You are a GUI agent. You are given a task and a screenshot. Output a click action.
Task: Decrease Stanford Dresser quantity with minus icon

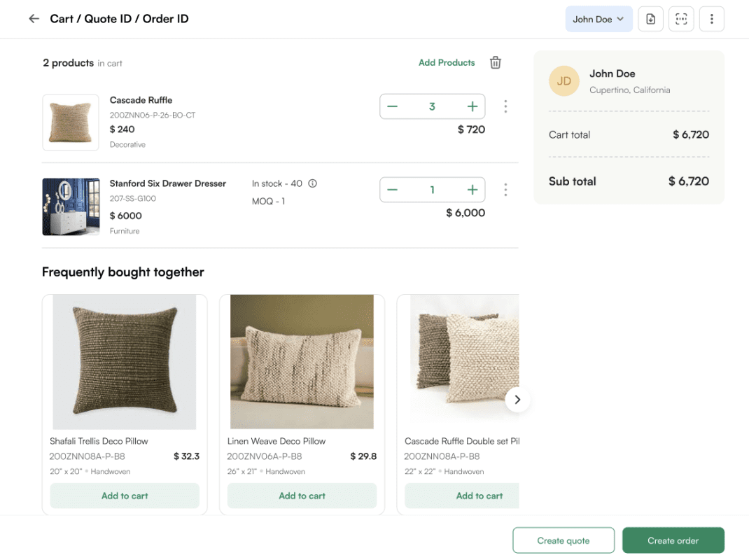pos(393,189)
